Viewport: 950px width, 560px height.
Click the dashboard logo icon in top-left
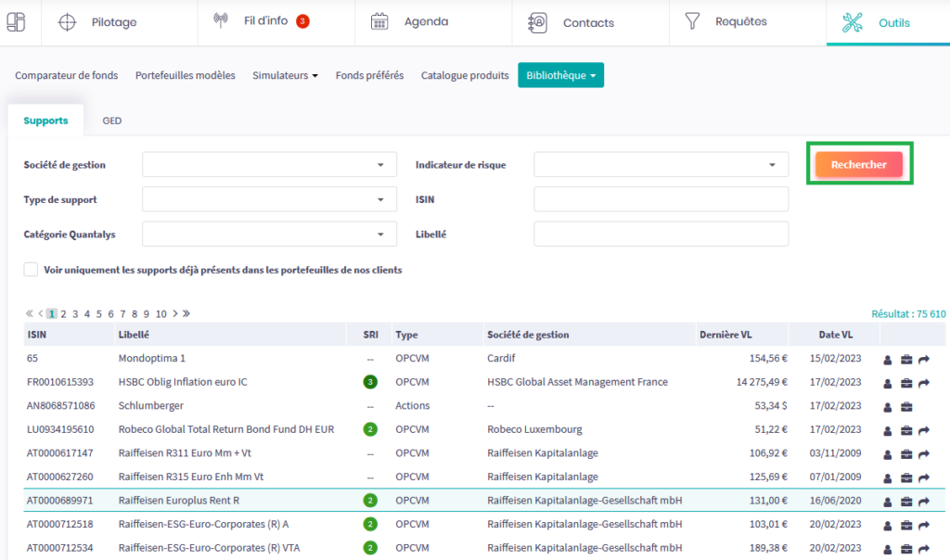(16, 21)
